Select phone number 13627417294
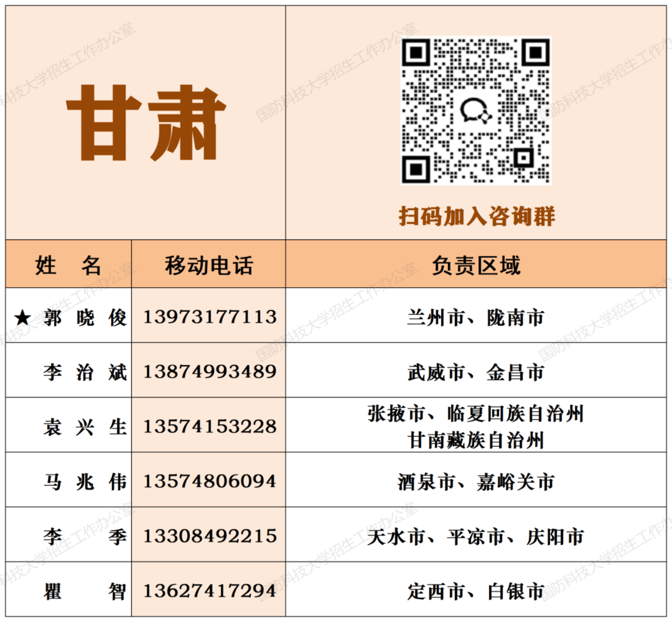Screen dimensions: 672x622 [210, 591]
